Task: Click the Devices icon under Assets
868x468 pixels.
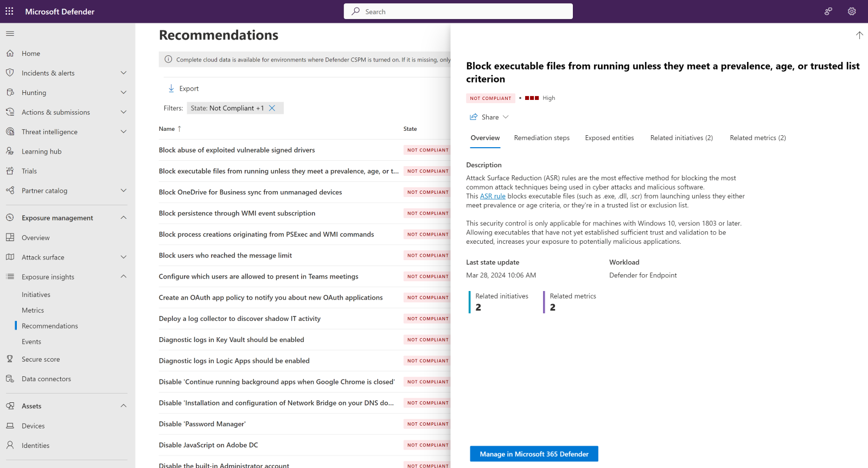Action: tap(11, 426)
